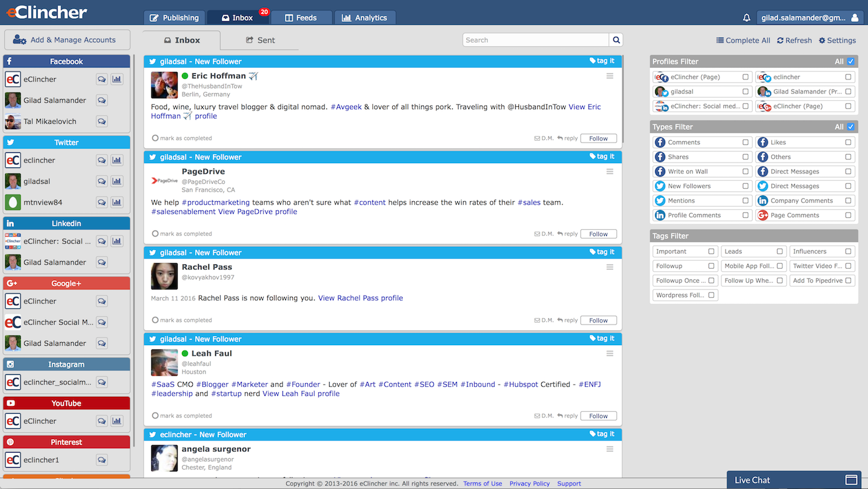Click the eClincher logo
The height and width of the screenshot is (489, 868).
pos(47,12)
